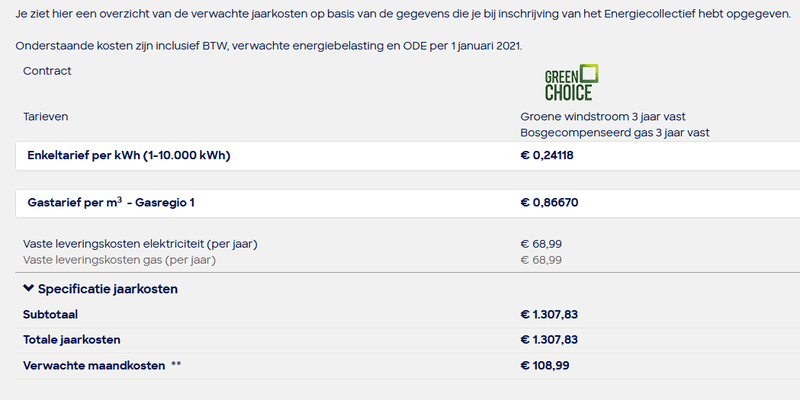Click the € 0,24118 electricity rate value

(x=547, y=156)
